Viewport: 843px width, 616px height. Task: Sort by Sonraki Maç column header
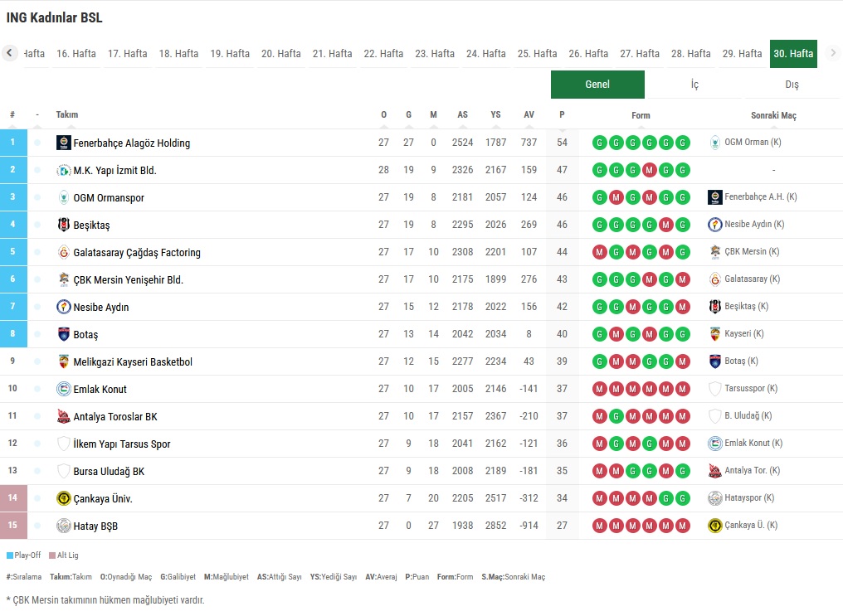pyautogui.click(x=773, y=115)
